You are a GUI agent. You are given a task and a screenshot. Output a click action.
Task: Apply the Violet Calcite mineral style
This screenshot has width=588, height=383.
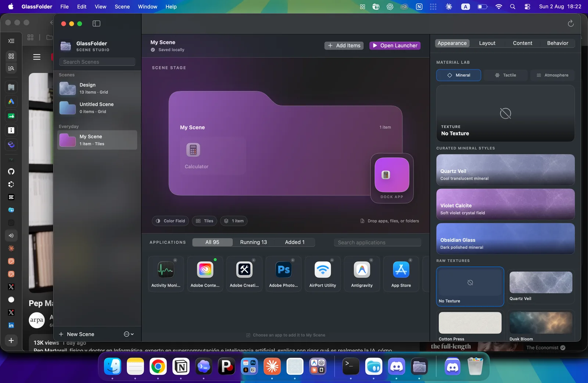pos(505,204)
